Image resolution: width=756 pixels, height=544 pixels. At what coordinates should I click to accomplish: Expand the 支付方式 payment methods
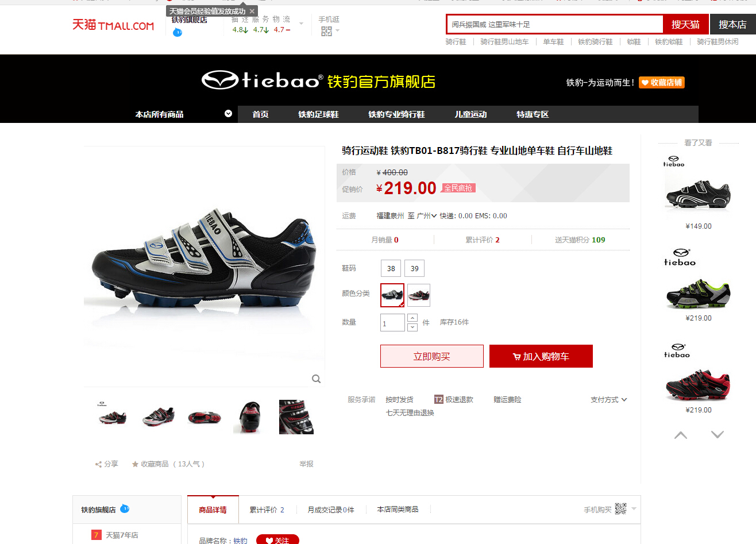609,400
